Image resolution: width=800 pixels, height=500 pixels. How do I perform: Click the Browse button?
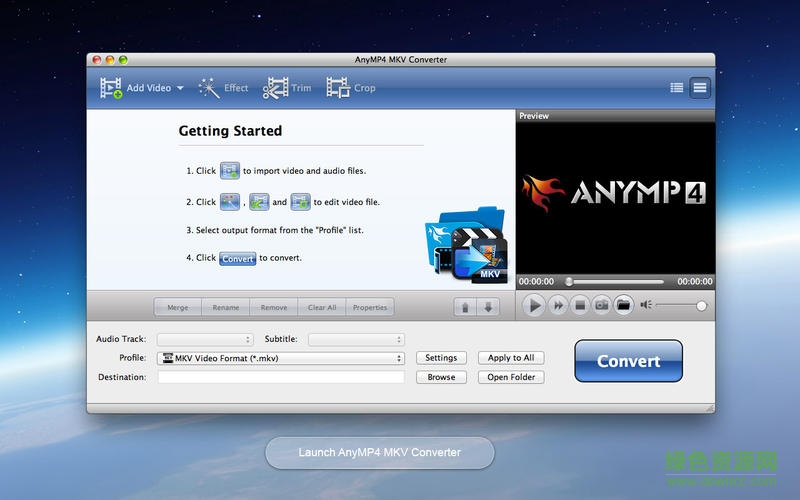[x=441, y=377]
